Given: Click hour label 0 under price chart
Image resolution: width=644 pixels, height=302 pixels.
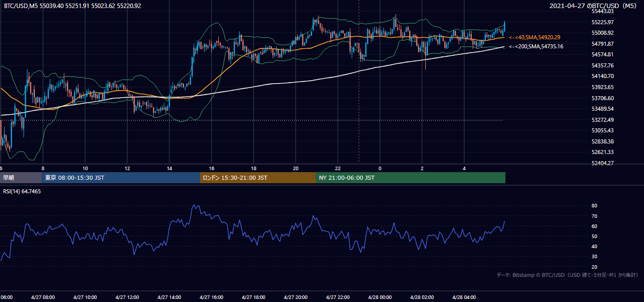Looking at the screenshot, I should pyautogui.click(x=380, y=168).
